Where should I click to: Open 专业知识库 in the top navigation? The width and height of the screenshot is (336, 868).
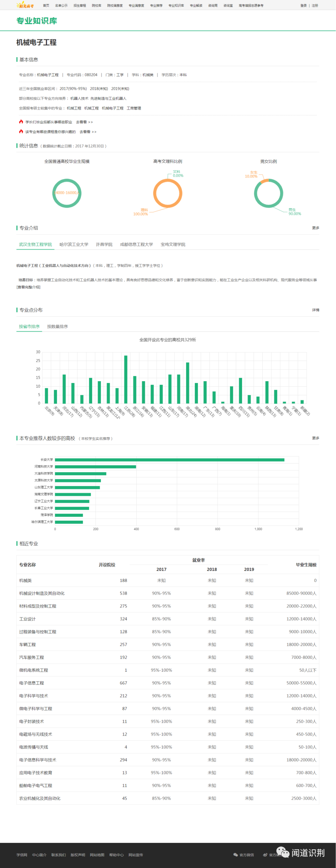click(176, 5)
